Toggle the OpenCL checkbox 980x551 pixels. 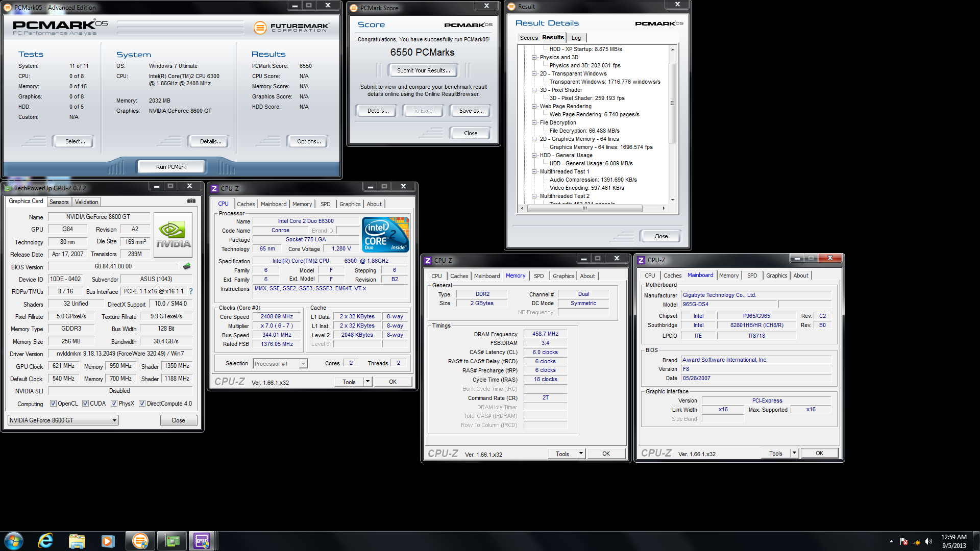click(x=53, y=404)
